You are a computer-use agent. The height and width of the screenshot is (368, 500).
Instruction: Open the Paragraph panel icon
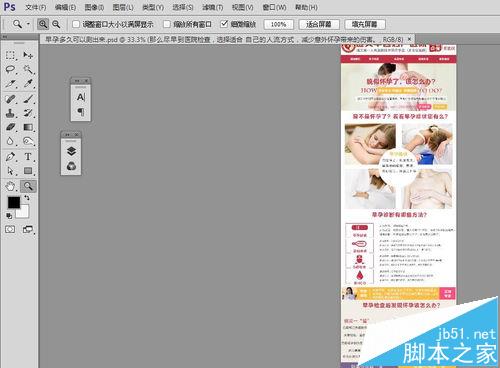click(81, 111)
